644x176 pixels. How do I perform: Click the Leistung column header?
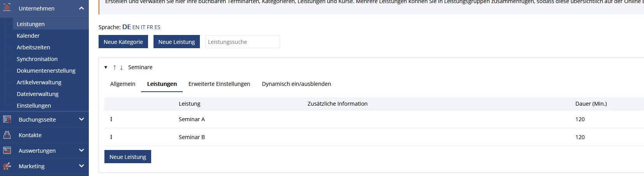coord(189,104)
